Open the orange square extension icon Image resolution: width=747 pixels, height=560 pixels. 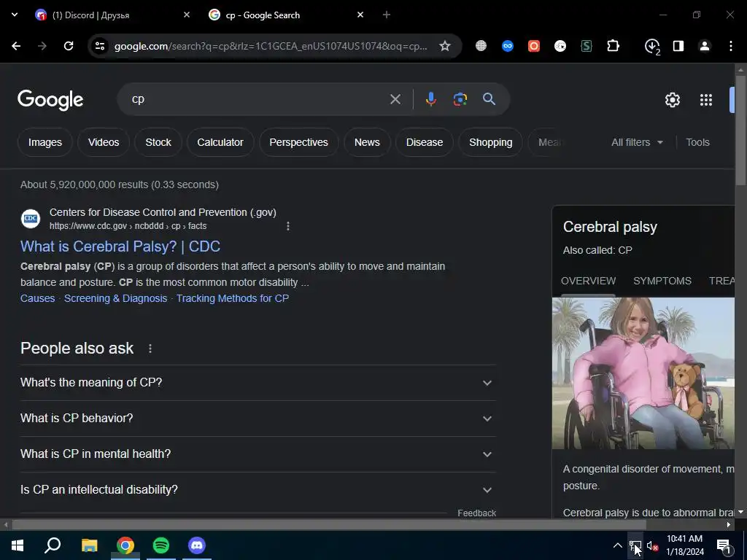[x=534, y=46]
